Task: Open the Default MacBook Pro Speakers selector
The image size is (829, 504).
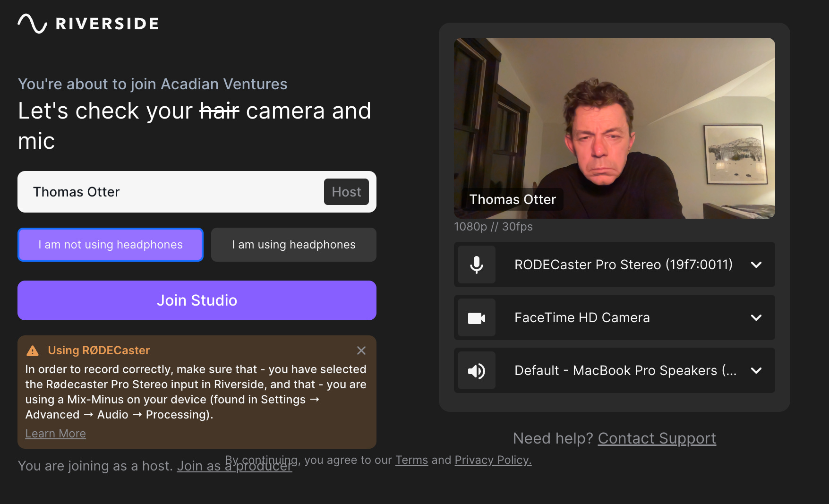Action: click(615, 370)
